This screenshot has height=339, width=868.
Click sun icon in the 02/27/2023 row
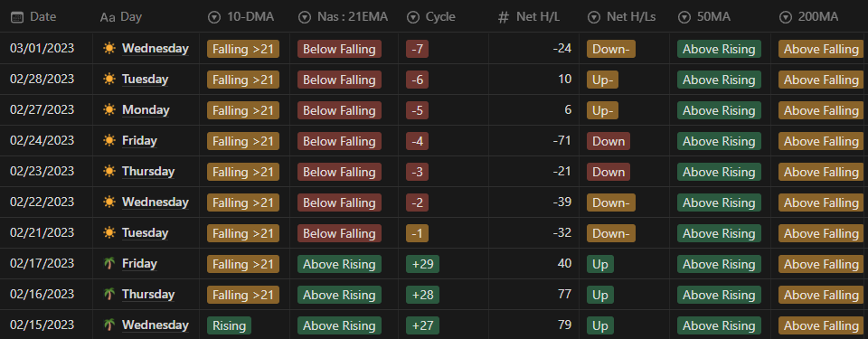(109, 110)
